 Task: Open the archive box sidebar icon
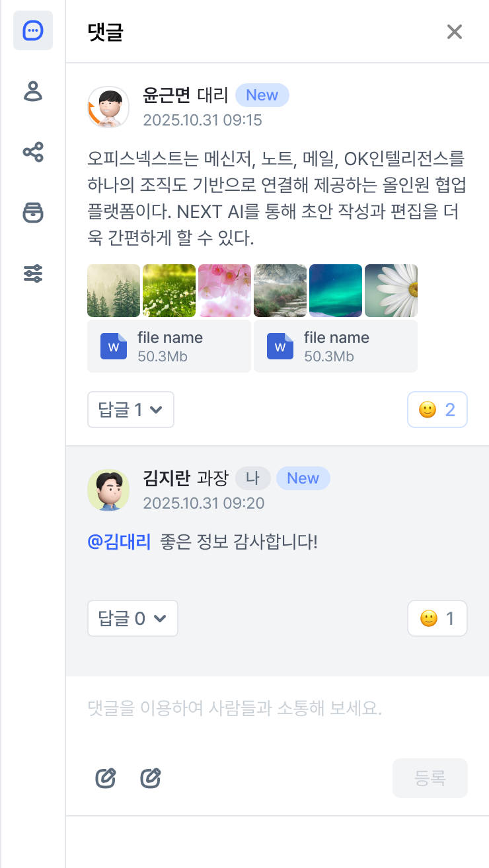click(33, 213)
